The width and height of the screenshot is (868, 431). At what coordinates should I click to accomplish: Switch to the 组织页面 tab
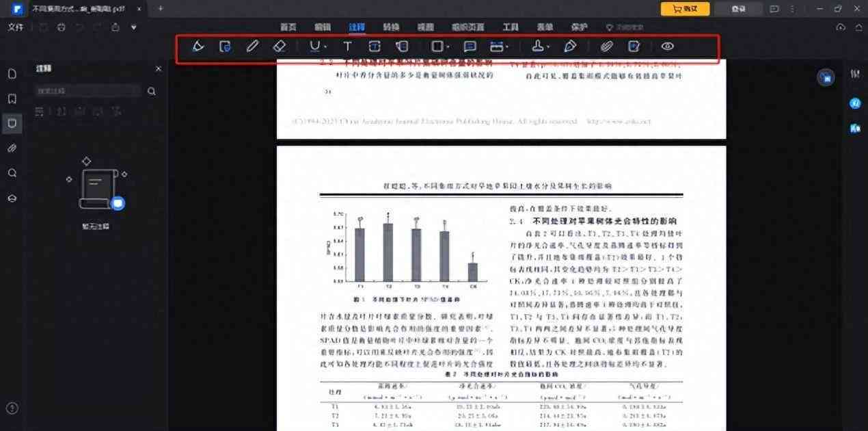click(x=467, y=27)
